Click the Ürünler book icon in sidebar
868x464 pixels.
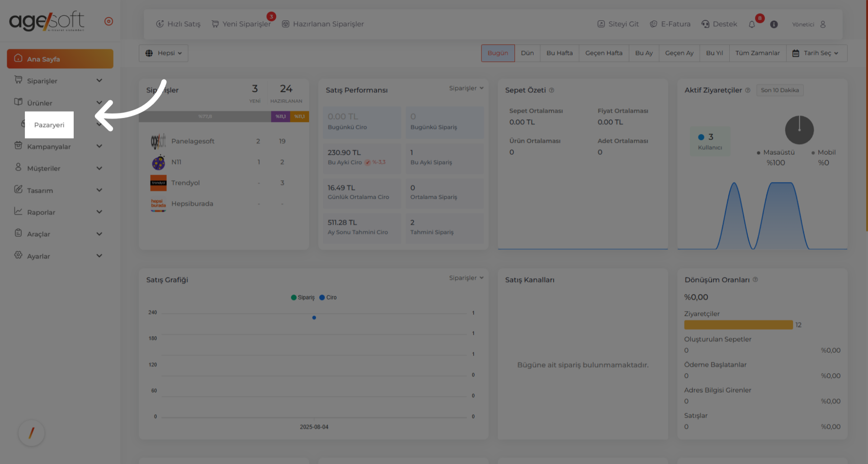pyautogui.click(x=18, y=102)
